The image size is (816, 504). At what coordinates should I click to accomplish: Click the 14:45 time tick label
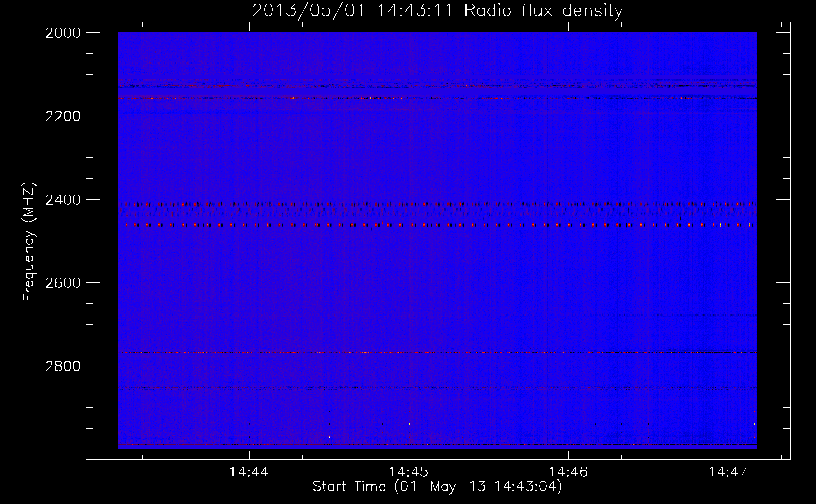coord(409,472)
